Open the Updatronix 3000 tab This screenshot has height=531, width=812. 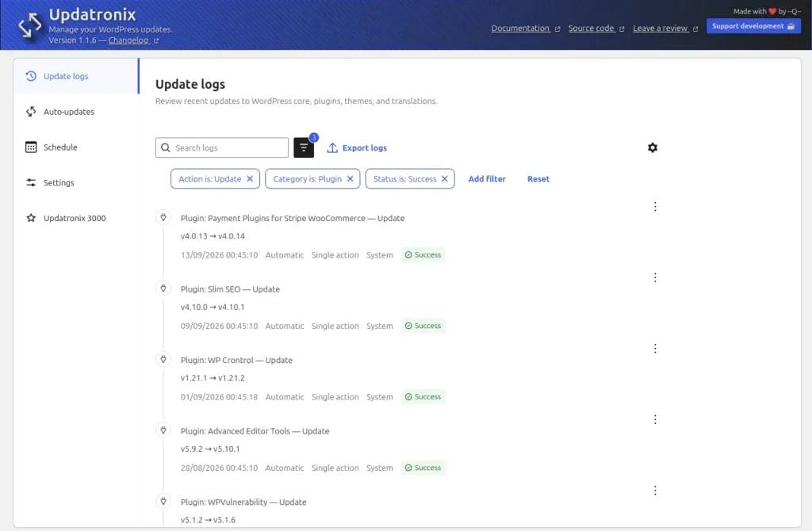(x=76, y=218)
